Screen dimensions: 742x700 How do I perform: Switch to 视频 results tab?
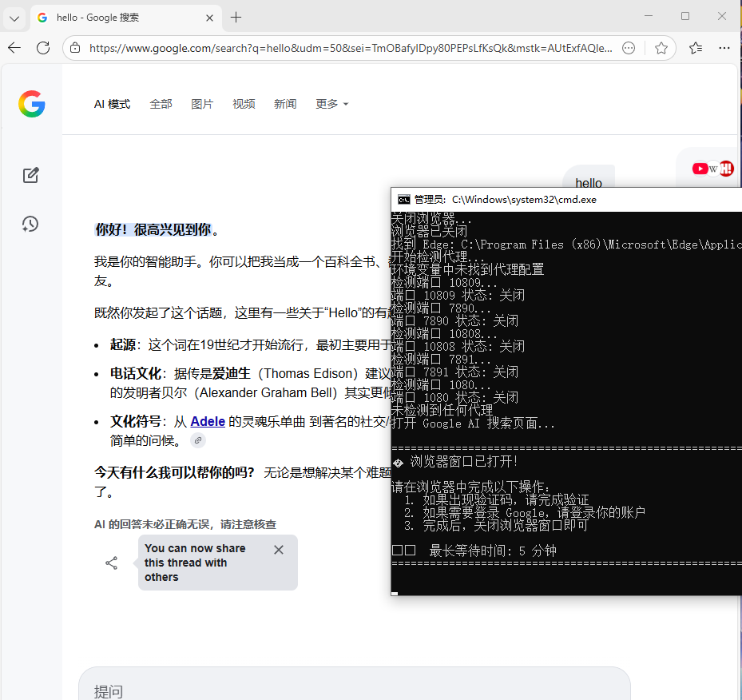click(244, 104)
